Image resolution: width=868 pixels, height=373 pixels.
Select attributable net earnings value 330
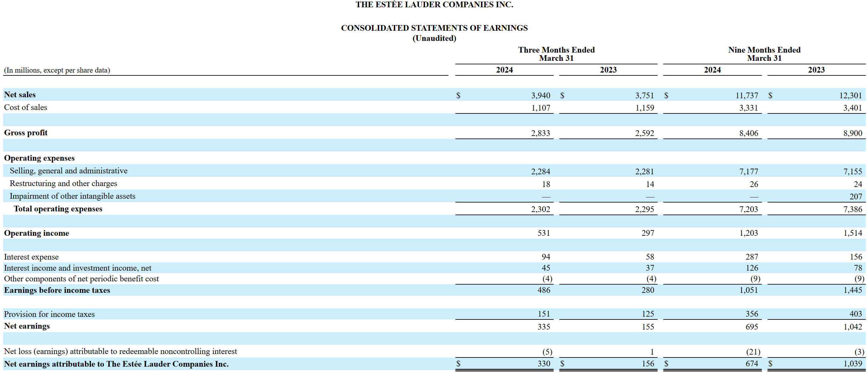coord(544,364)
